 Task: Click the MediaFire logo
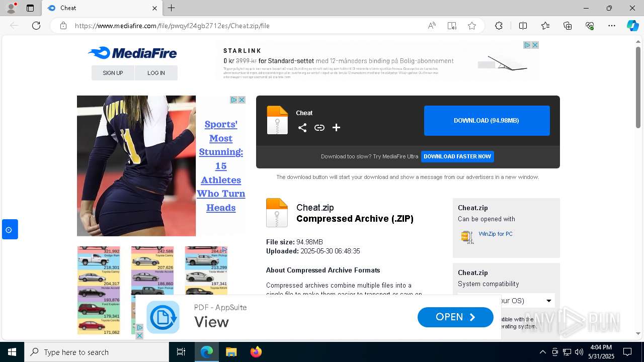(x=132, y=53)
